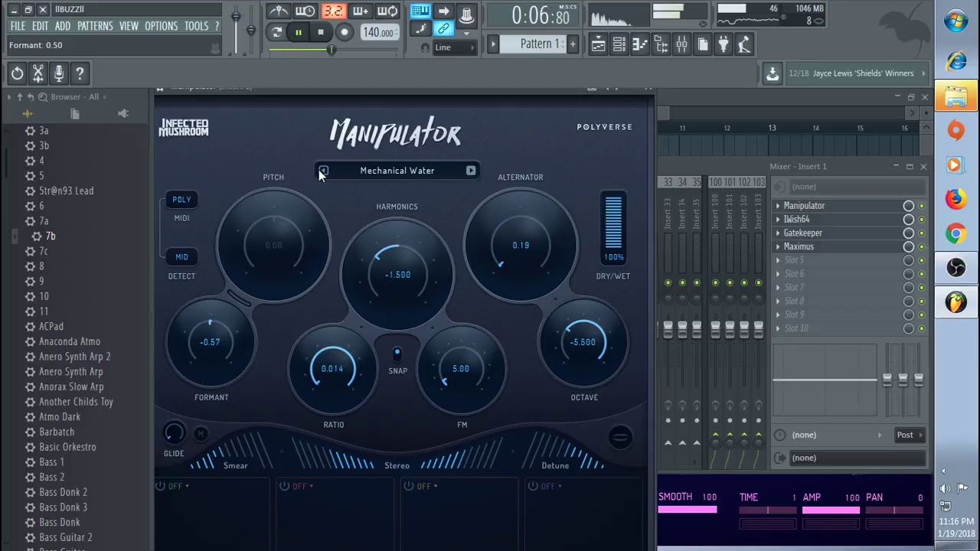
Task: Adjust the DRY/WET slider
Action: point(613,223)
